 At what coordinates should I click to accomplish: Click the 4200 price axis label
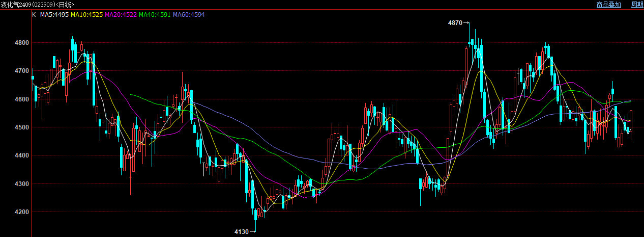[x=22, y=212]
